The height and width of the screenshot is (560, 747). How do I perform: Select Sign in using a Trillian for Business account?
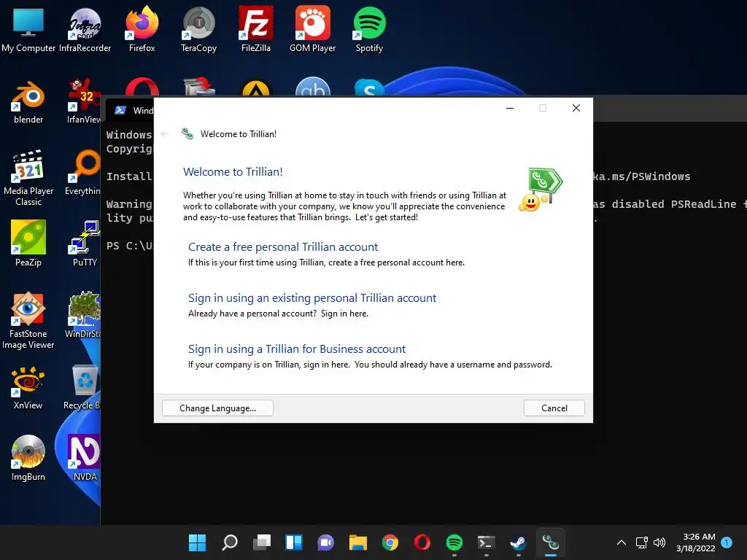[x=297, y=349]
